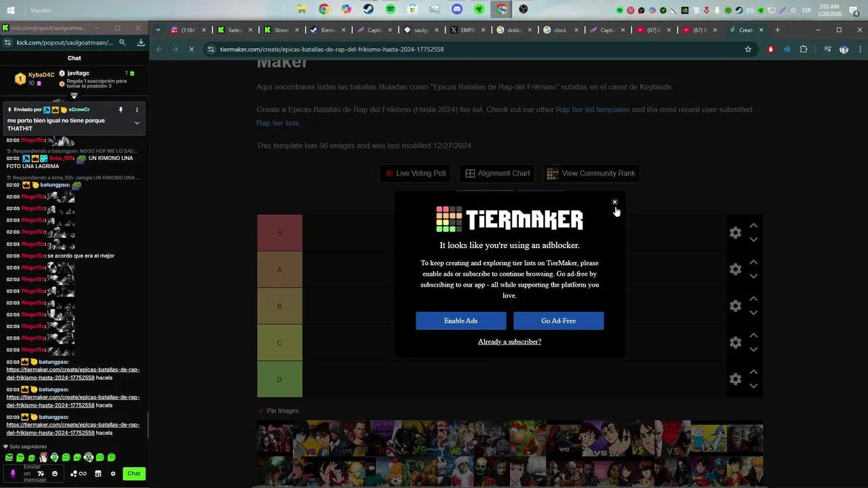Image resolution: width=868 pixels, height=488 pixels.
Task: Move tier A row up with arrow
Action: (753, 262)
